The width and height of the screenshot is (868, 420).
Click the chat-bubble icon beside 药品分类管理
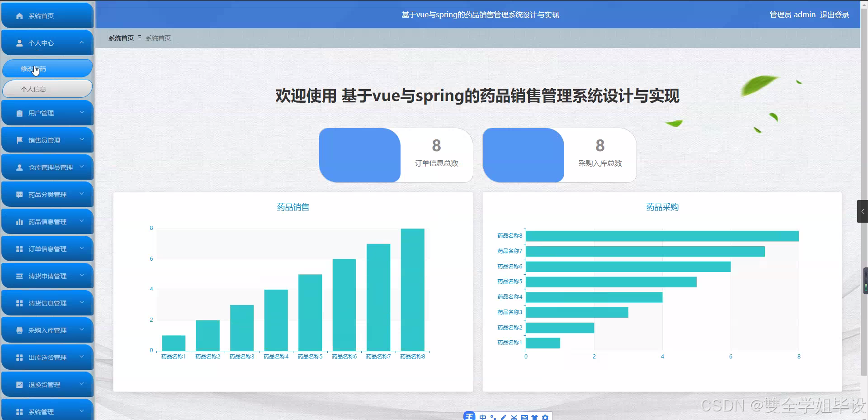19,194
